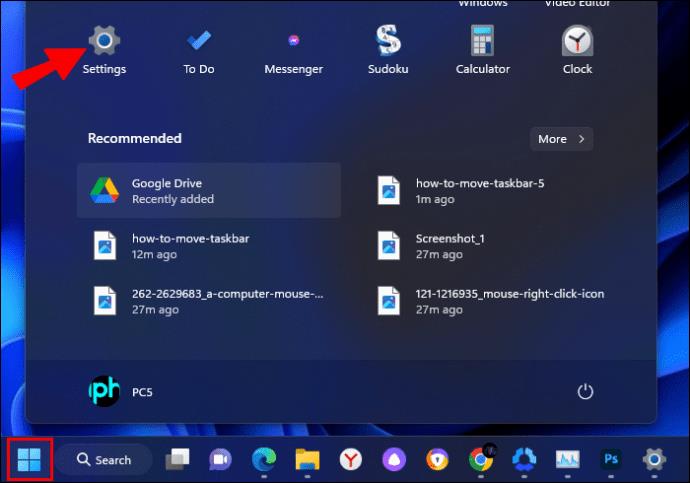Open the 121-1216935_mouse-right-click-icon file
This screenshot has height=483, width=690.
tap(493, 301)
